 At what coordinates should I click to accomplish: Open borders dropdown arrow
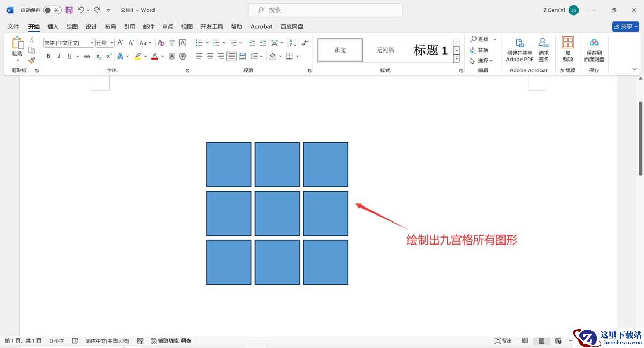(297, 56)
